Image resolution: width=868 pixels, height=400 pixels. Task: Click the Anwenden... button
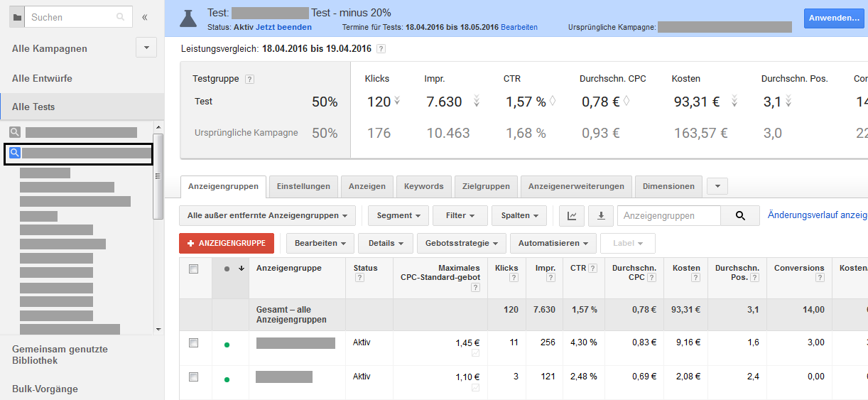(x=834, y=18)
